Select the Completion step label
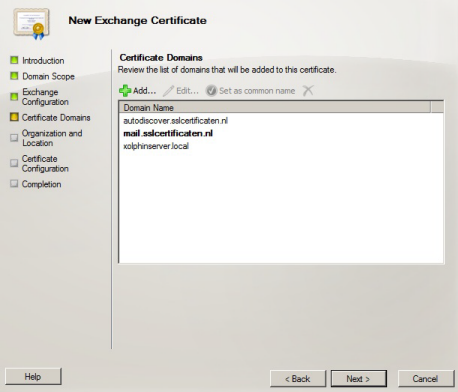Image resolution: width=458 pixels, height=392 pixels. pos(41,184)
